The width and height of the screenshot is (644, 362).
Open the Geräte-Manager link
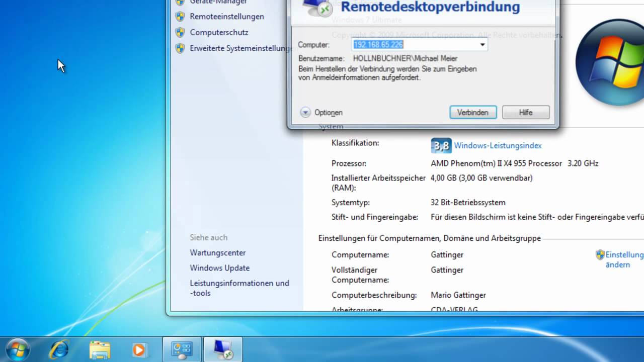click(218, 2)
